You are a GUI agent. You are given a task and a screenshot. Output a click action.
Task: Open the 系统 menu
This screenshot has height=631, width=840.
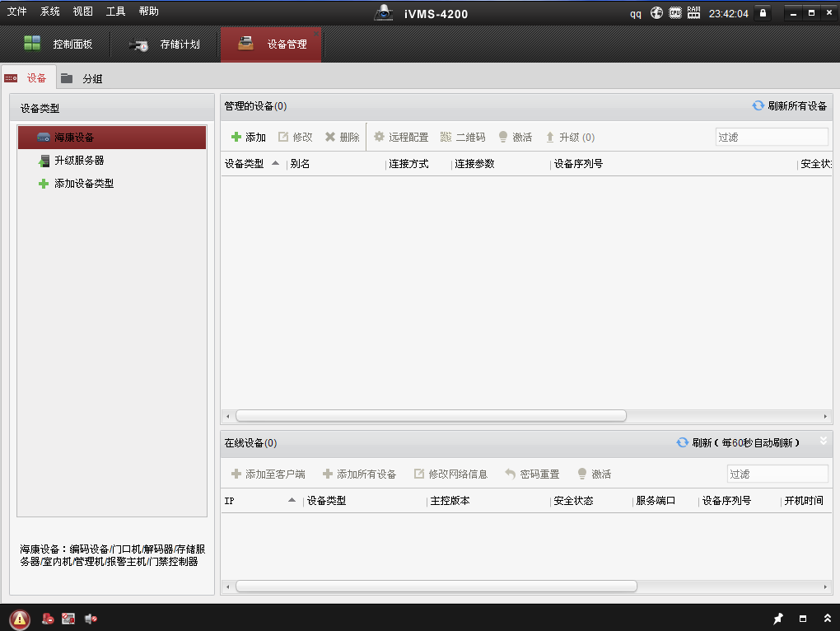(x=49, y=12)
